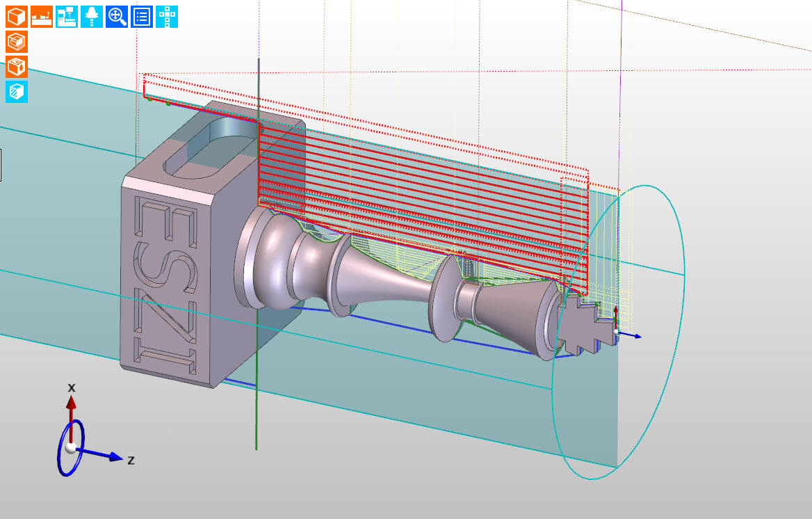
Task: Select the CNC machine icon
Action: pos(67,17)
